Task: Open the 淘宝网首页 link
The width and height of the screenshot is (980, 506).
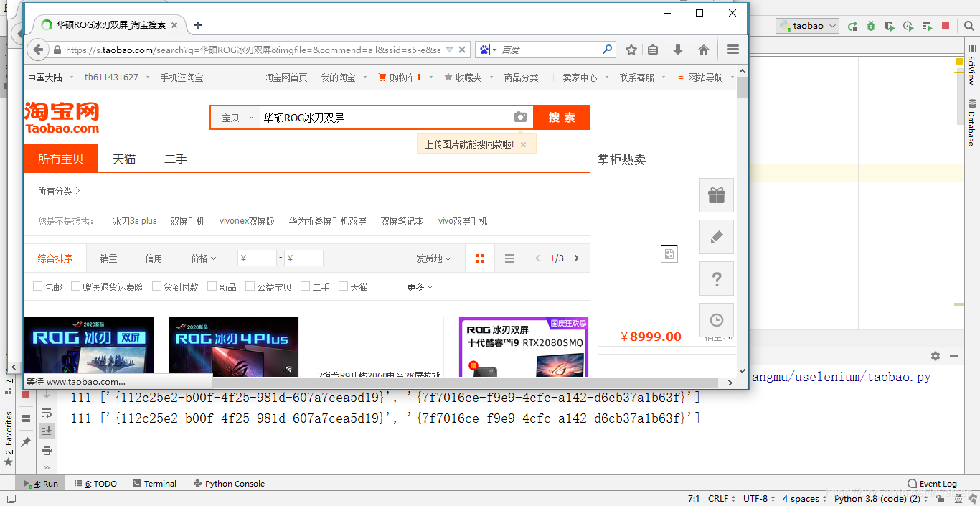Action: (286, 78)
